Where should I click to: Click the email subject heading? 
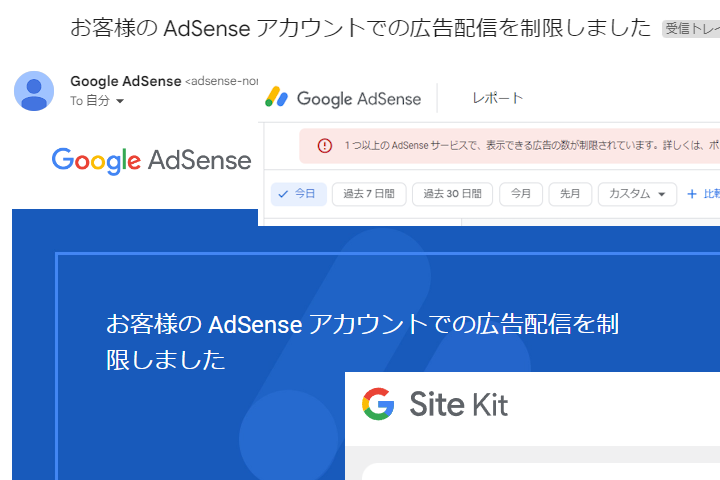360,28
